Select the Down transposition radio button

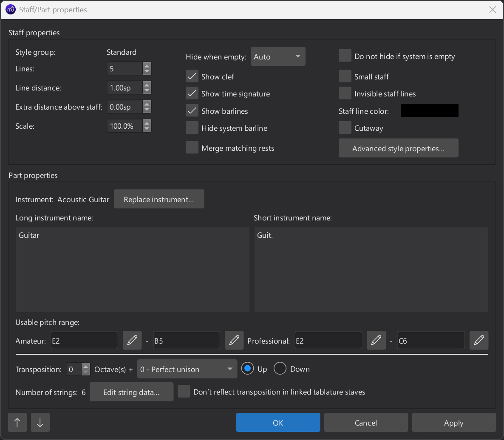(x=280, y=369)
